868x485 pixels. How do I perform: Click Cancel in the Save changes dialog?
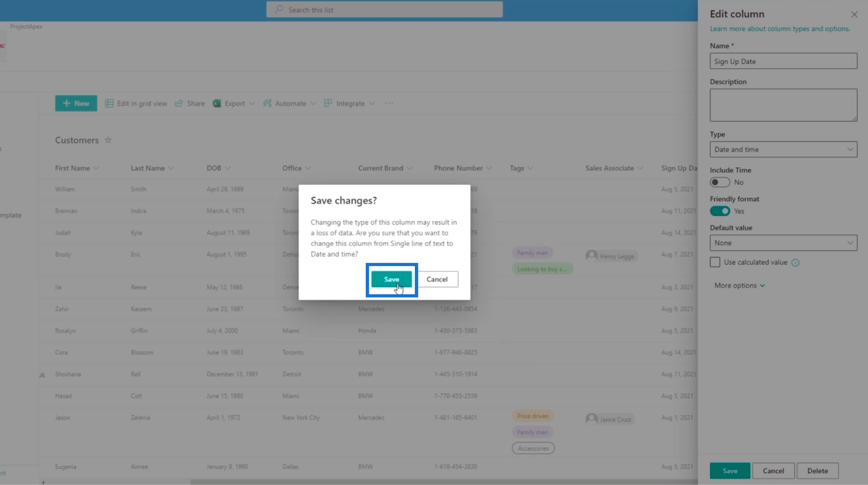(437, 279)
